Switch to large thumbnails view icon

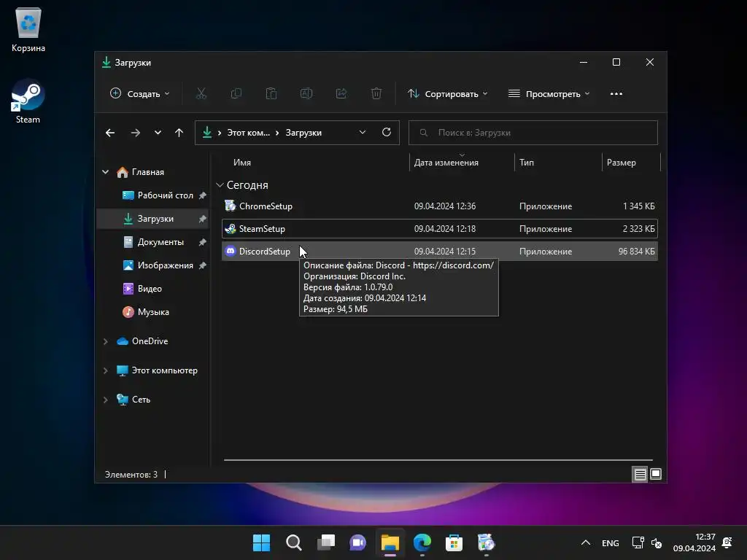[656, 474]
